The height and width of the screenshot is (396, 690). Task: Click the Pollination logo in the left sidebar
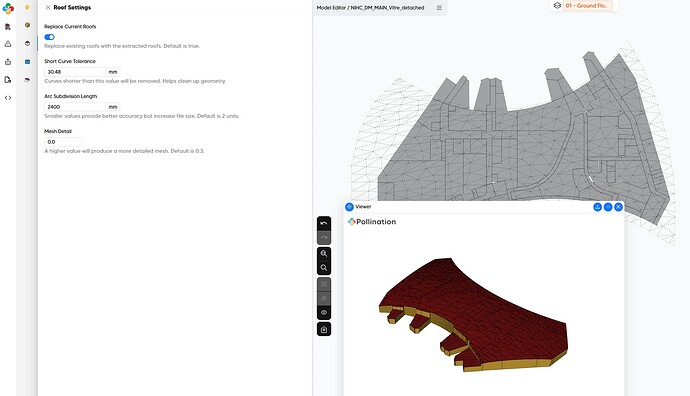point(8,8)
